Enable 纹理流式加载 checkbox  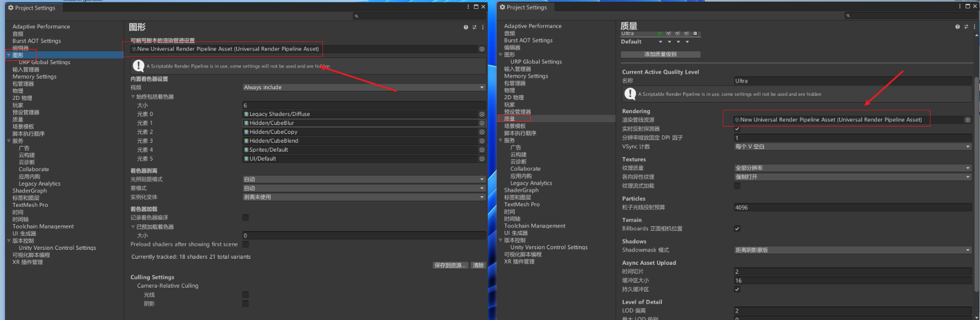pyautogui.click(x=737, y=186)
